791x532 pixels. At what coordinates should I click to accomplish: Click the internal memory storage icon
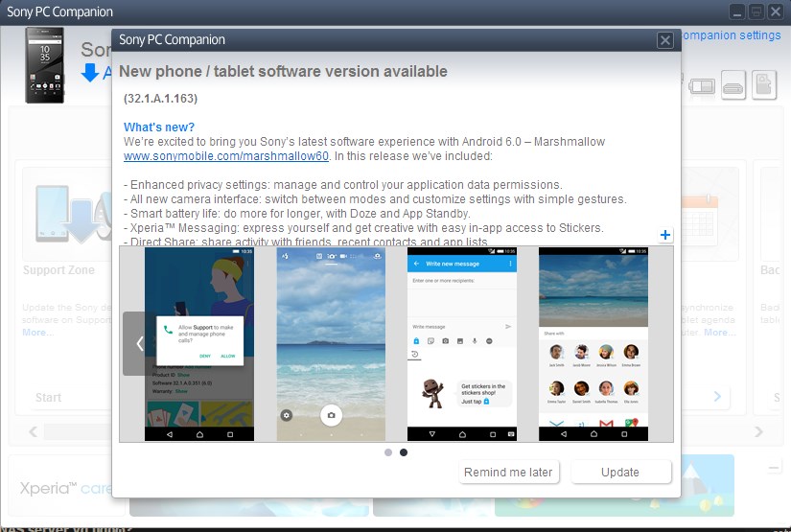pyautogui.click(x=733, y=84)
